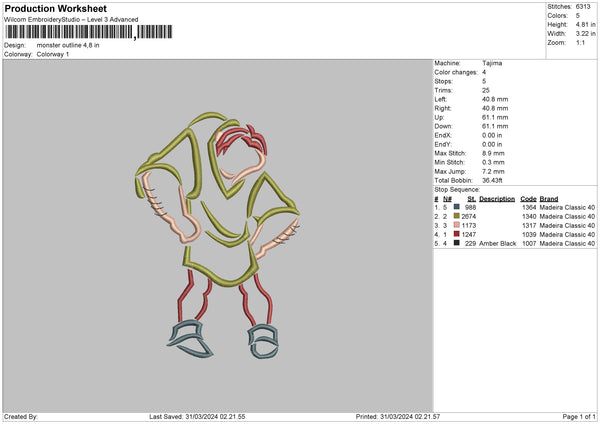Select the design name monster outline
600x424 pixels.
[68, 45]
